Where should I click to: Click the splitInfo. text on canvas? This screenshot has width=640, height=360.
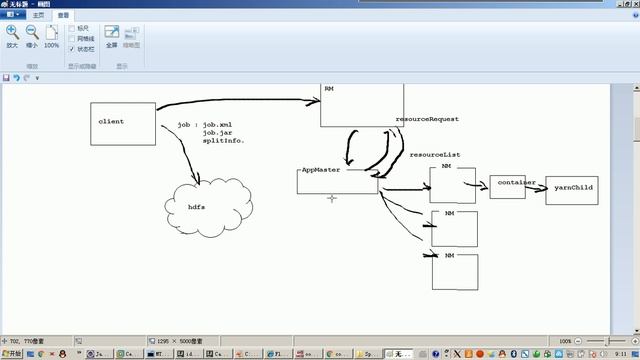click(x=223, y=141)
